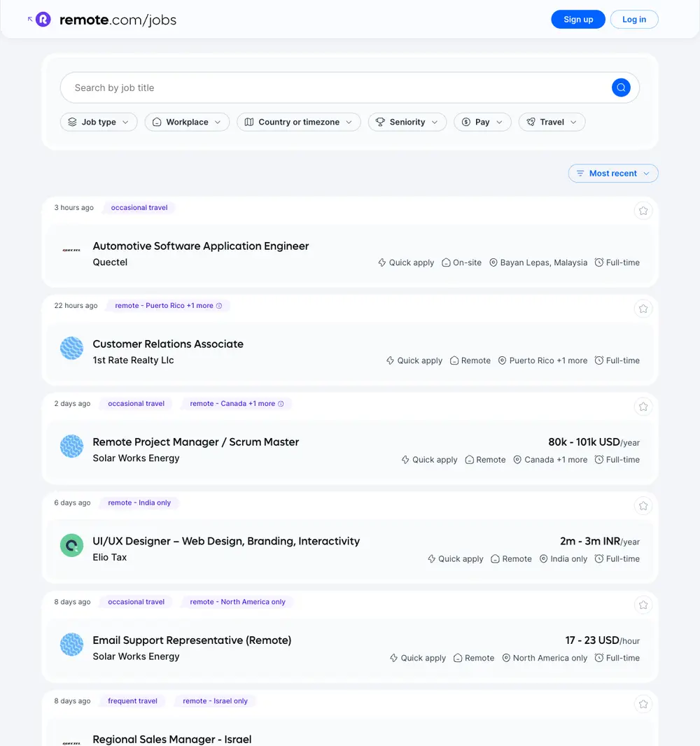Click the Remote logo icon in header
The height and width of the screenshot is (746, 700).
point(43,20)
